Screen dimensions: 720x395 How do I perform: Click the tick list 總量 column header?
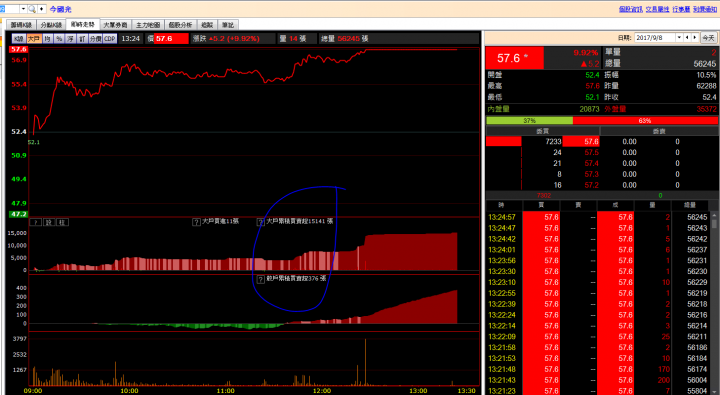click(x=690, y=205)
